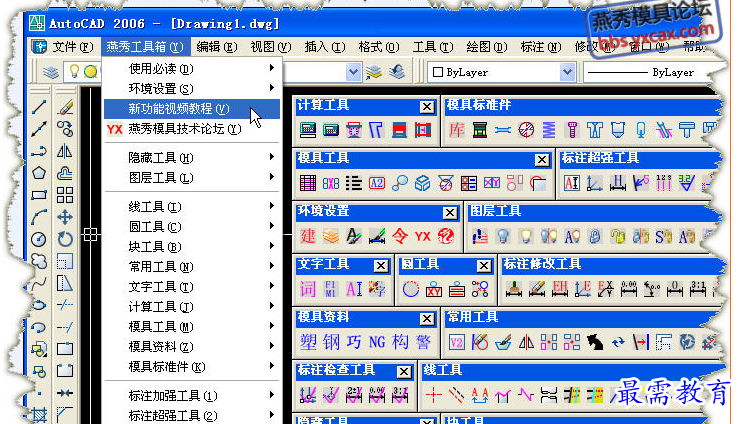Open the ByLayer color dropdown
This screenshot has width=739, height=424.
[x=567, y=72]
